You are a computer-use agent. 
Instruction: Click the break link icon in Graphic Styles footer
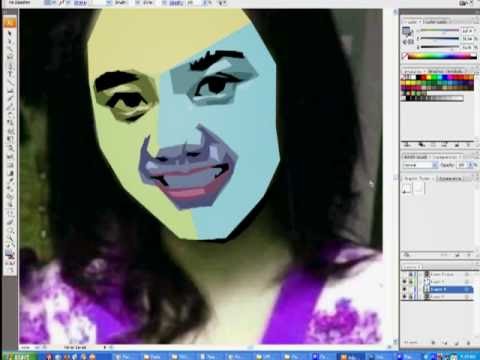click(x=445, y=255)
